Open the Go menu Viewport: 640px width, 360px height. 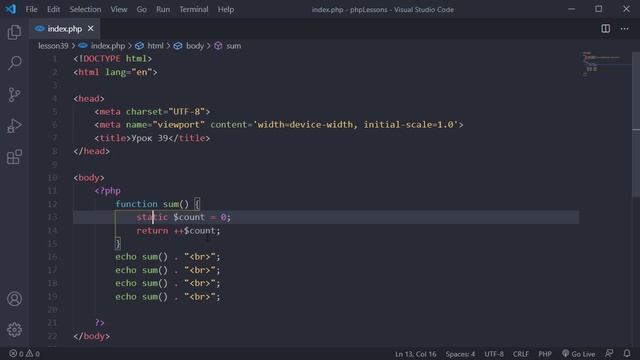coord(142,9)
